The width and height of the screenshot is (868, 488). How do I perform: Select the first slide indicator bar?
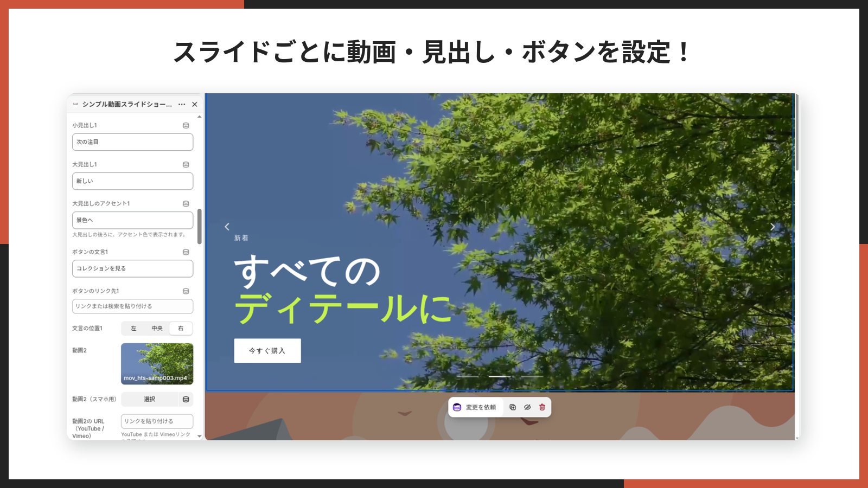tap(467, 376)
